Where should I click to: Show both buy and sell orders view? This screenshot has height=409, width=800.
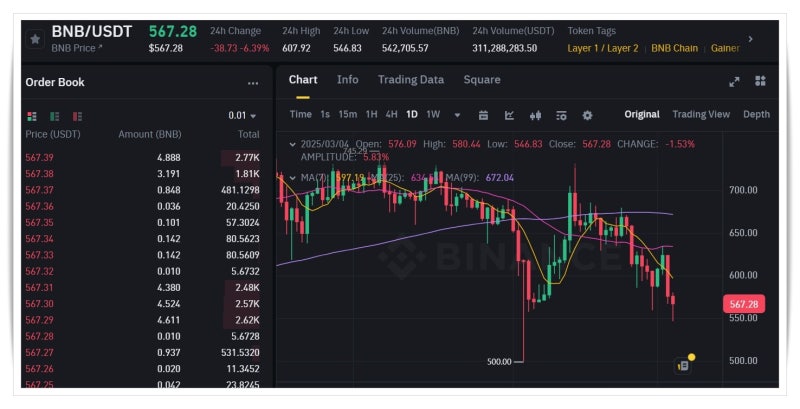tap(33, 116)
